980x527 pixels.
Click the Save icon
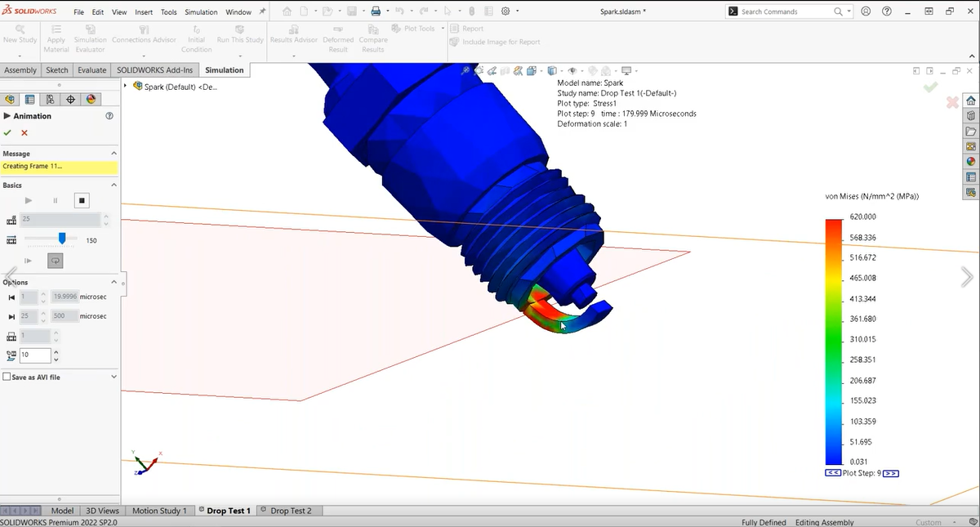pos(350,11)
